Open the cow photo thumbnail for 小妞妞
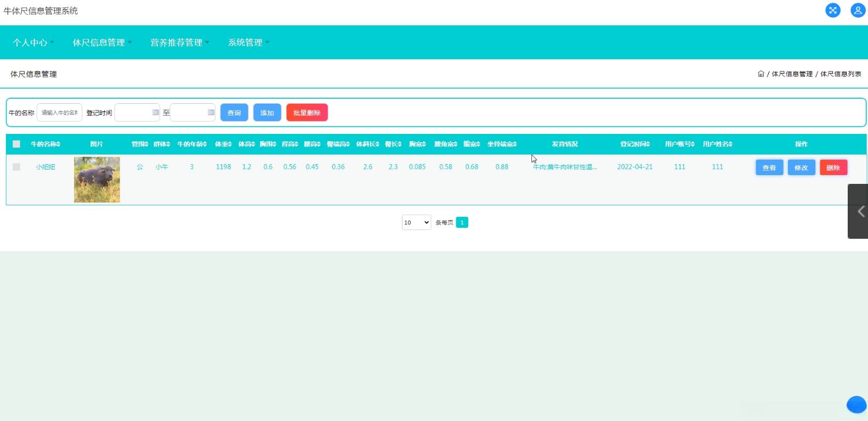Image resolution: width=868 pixels, height=421 pixels. [97, 179]
